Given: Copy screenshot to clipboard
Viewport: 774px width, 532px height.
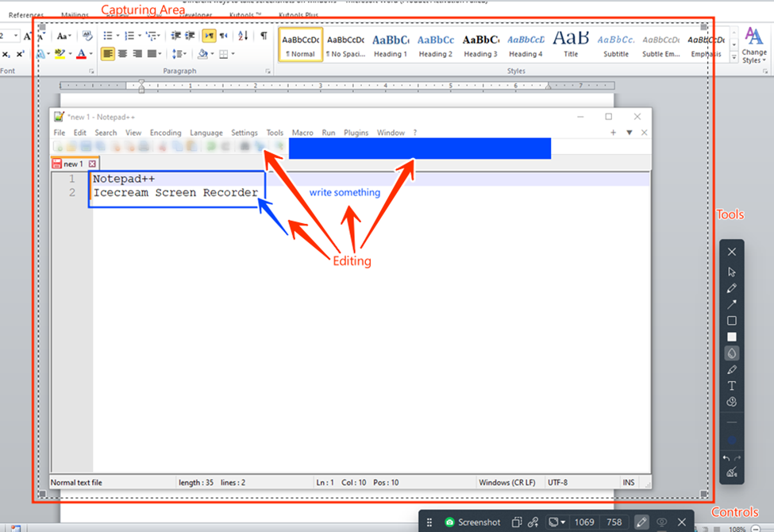Looking at the screenshot, I should coord(516,522).
